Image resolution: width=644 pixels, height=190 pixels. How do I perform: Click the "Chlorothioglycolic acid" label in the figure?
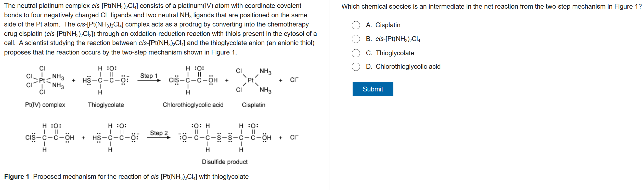point(193,105)
